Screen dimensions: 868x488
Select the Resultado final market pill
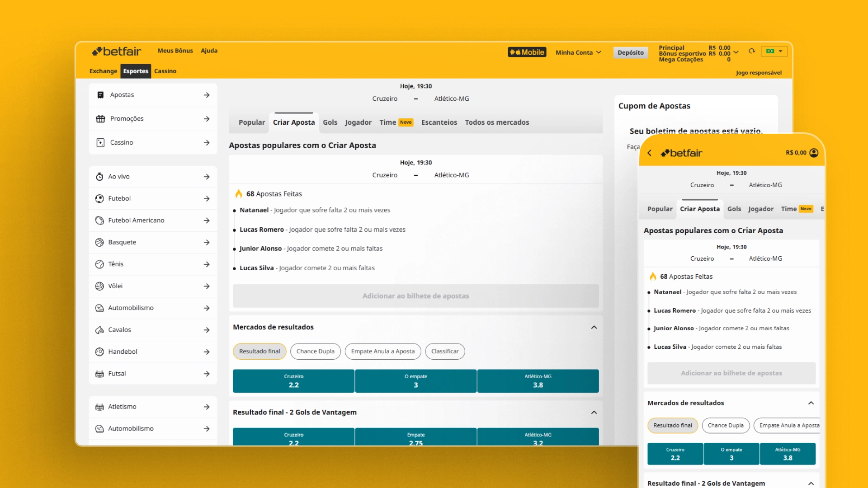259,351
